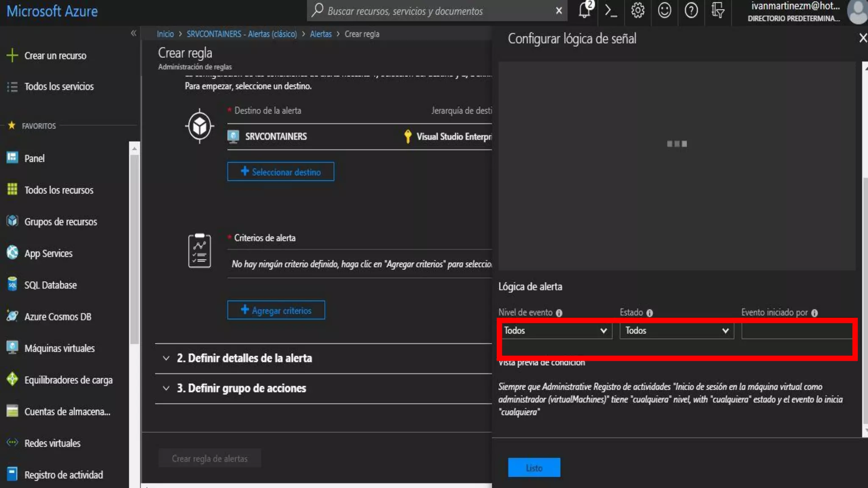This screenshot has height=488, width=868.
Task: Click the Alertas breadcrumb link
Action: coord(320,34)
